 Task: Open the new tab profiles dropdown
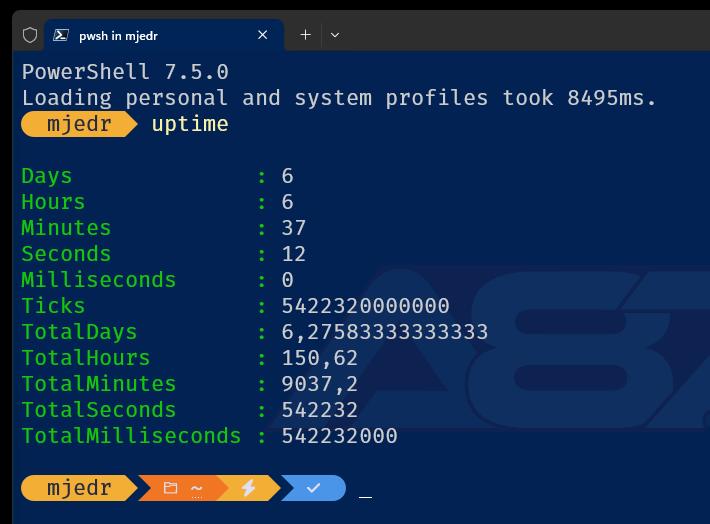(335, 35)
